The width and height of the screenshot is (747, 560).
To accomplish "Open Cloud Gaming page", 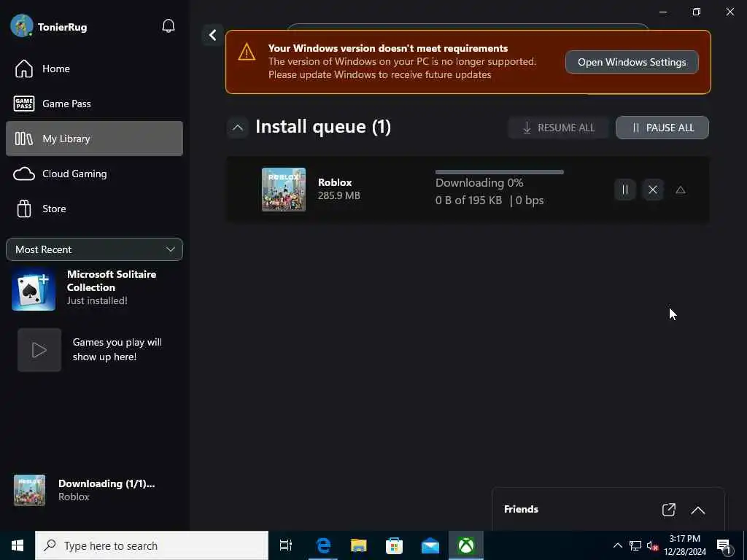I will pyautogui.click(x=94, y=174).
